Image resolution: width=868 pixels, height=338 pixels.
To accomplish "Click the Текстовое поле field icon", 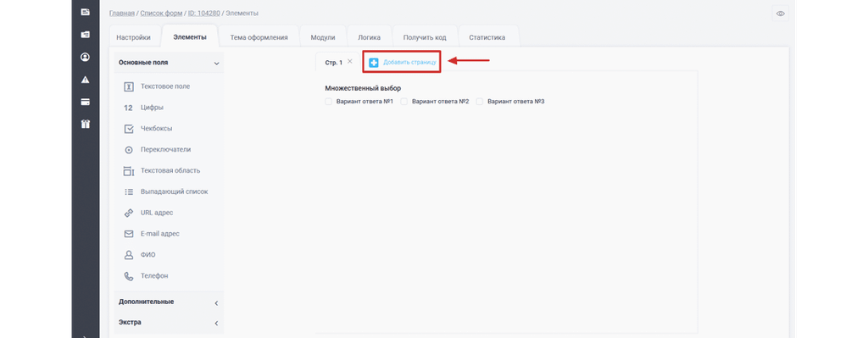I will pos(129,87).
